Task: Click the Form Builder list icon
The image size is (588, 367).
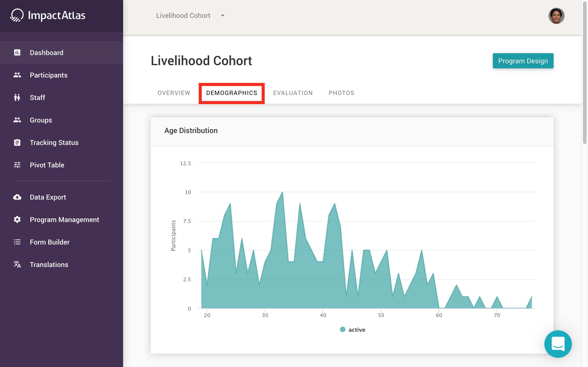Action: (17, 242)
